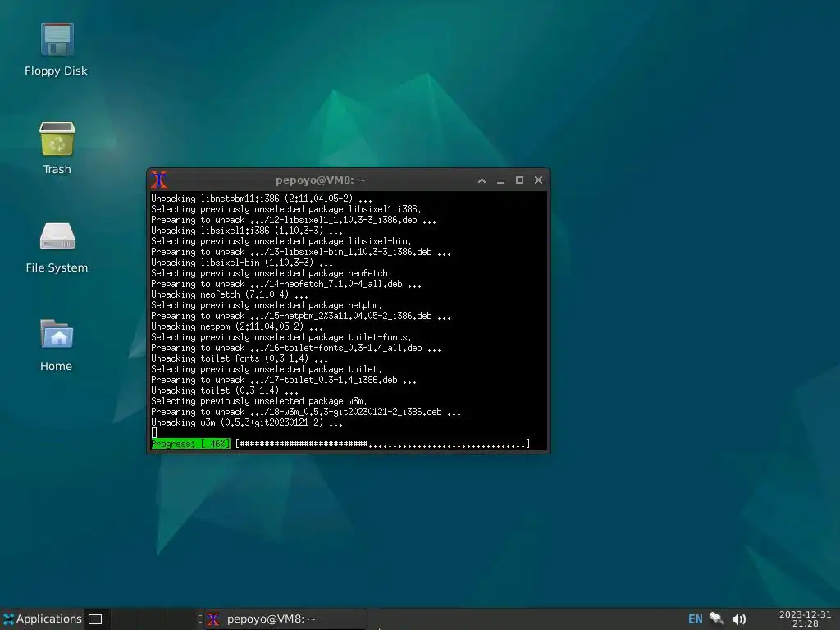This screenshot has width=840, height=630.
Task: Click the line 'Unpacking w3m (0.5.3+git20230121-2) ...'
Action: click(x=246, y=422)
